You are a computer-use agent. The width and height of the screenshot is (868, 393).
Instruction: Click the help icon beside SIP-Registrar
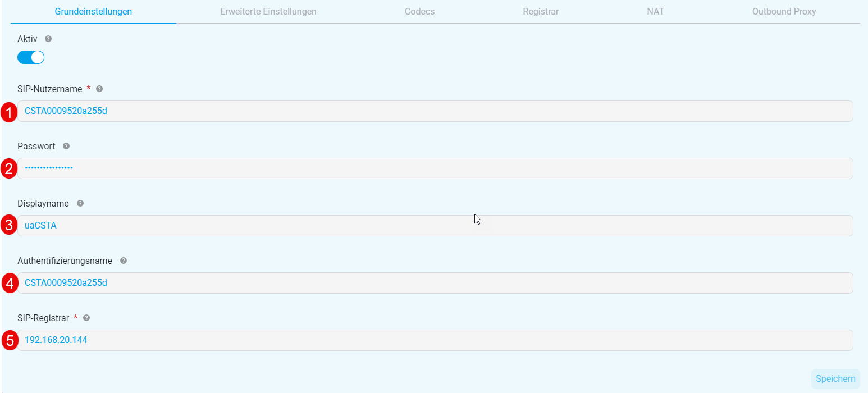click(86, 318)
